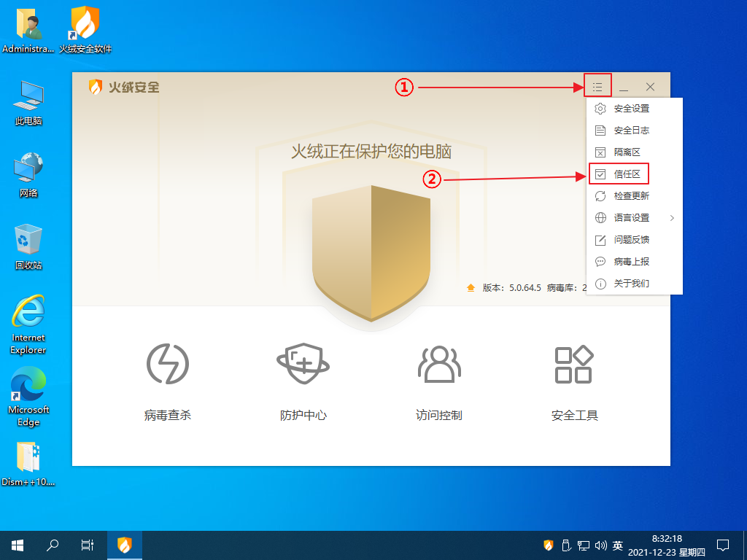Open the Administrator folder desktop icon

click(x=28, y=29)
